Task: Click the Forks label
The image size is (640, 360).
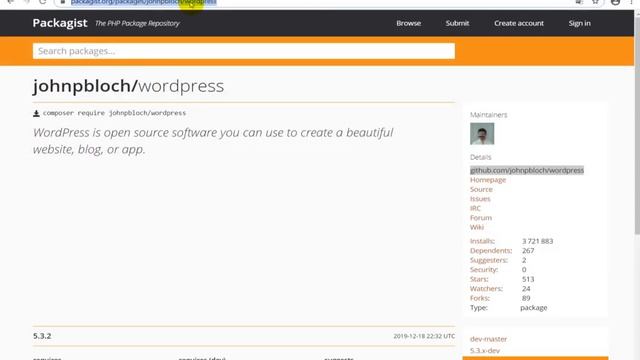Action: pos(480,298)
